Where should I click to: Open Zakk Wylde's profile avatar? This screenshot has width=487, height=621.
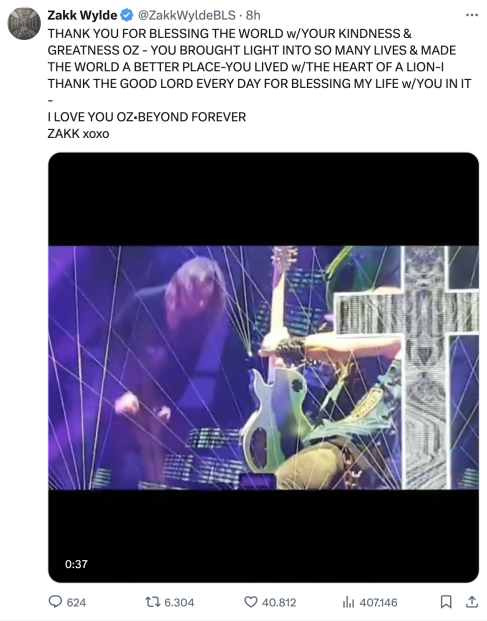click(24, 23)
